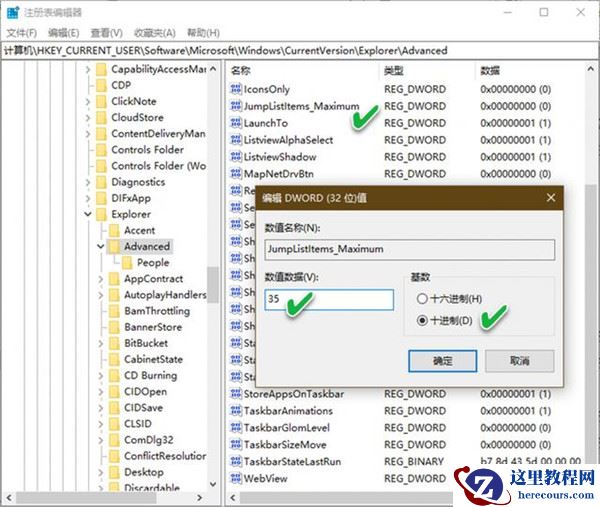This screenshot has width=600, height=507.
Task: Select the BamThrottling tree item
Action: [x=157, y=311]
